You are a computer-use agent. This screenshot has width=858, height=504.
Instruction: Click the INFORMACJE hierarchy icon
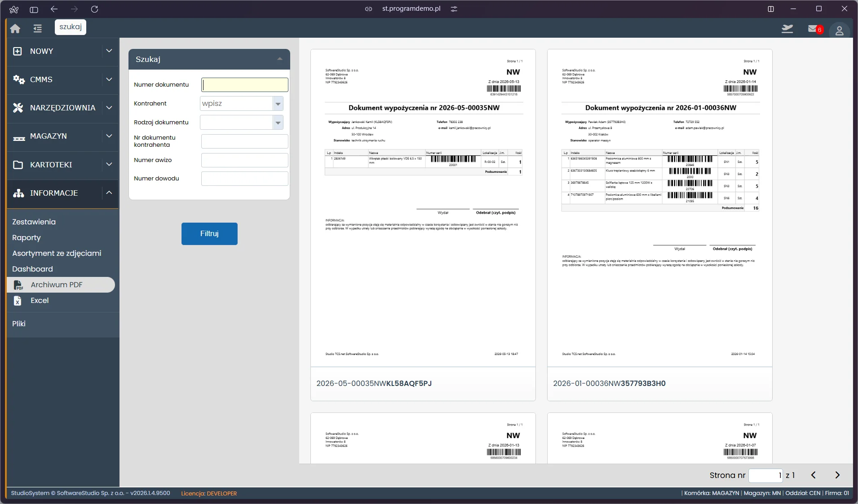pos(18,193)
